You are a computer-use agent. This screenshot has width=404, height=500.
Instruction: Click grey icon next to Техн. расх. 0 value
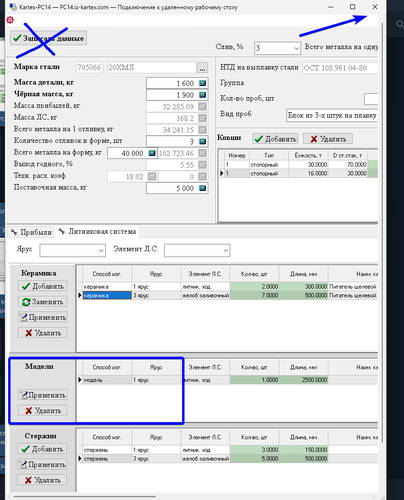point(202,176)
